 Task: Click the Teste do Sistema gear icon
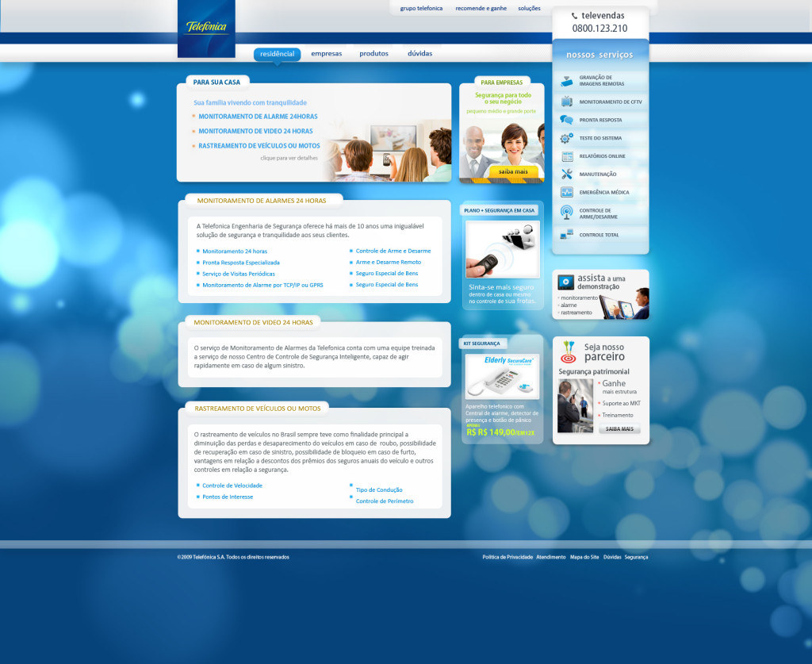(566, 138)
